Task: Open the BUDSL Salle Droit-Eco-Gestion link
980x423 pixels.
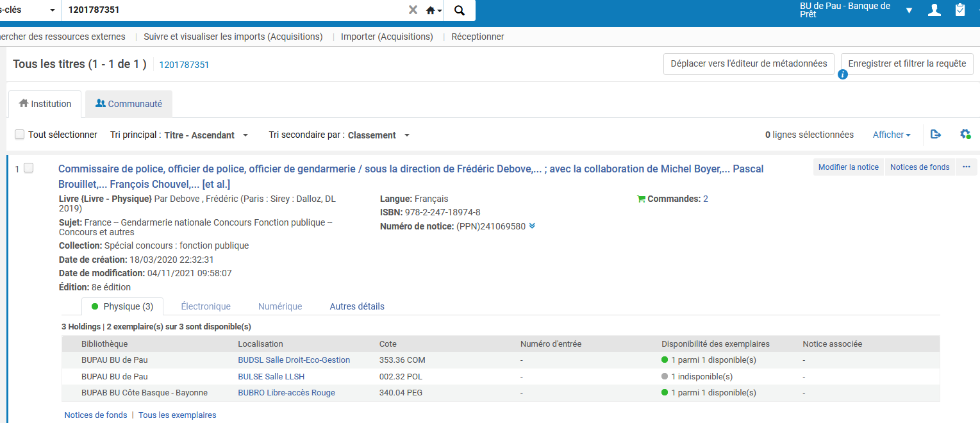Action: tap(294, 360)
